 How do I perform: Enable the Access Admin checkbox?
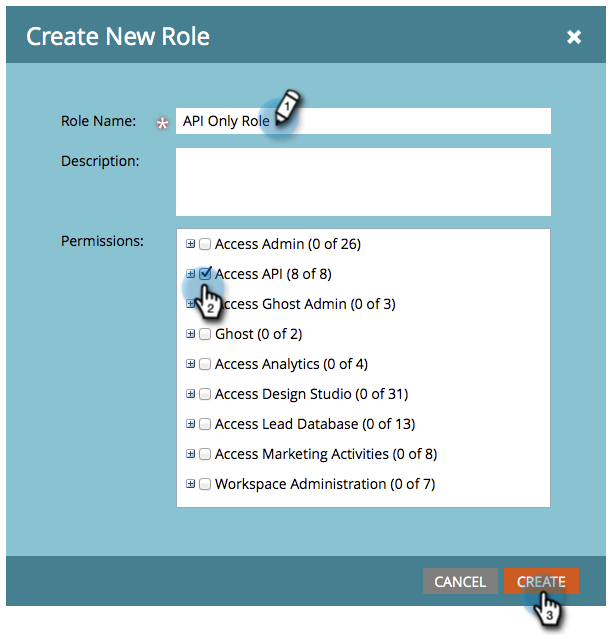[205, 244]
